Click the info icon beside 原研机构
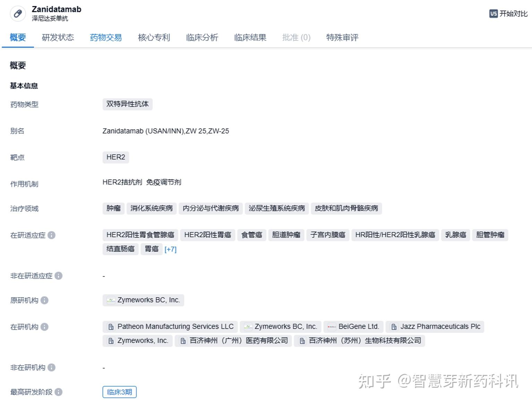The height and width of the screenshot is (403, 532). click(x=44, y=301)
